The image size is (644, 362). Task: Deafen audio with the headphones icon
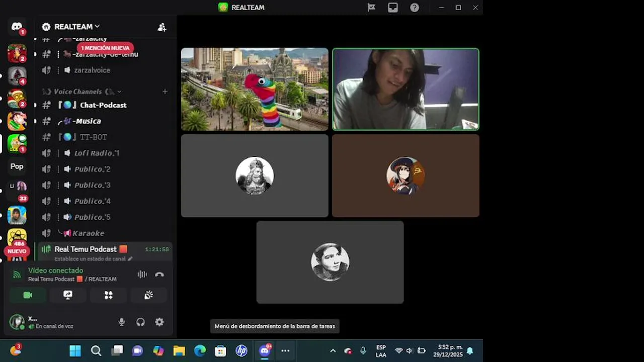click(x=140, y=322)
